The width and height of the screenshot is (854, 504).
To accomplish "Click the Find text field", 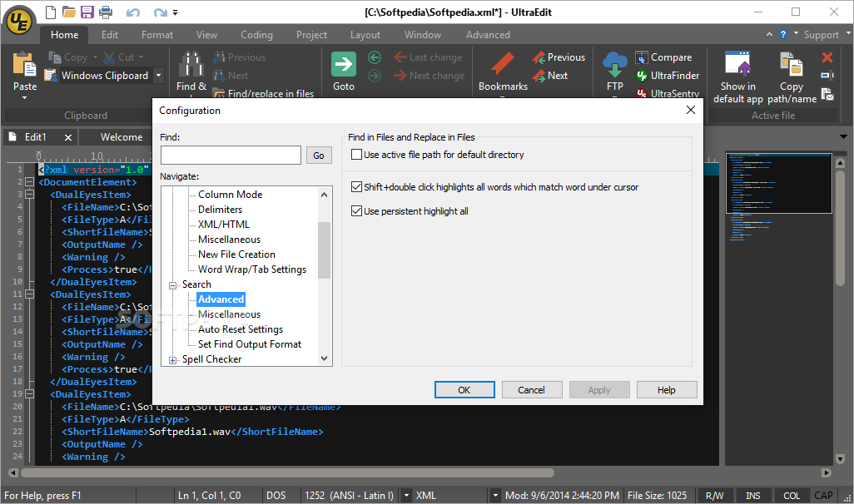I will 231,156.
